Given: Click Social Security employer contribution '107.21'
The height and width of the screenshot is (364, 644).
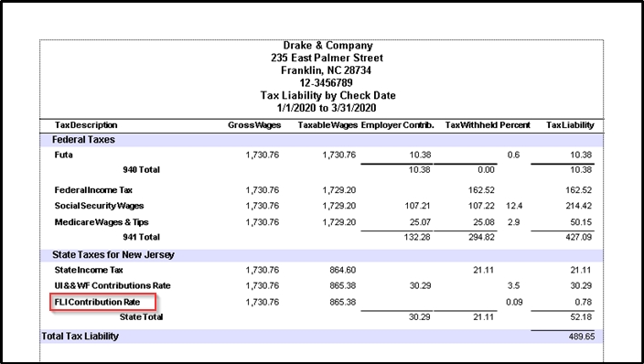Looking at the screenshot, I should coord(417,206).
